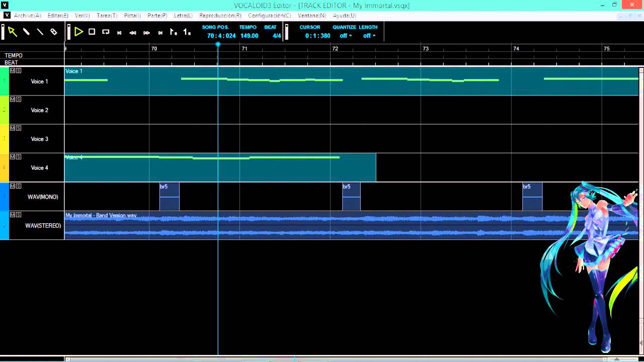The image size is (644, 362).
Task: Solo Voice 3 track
Action: (19, 128)
